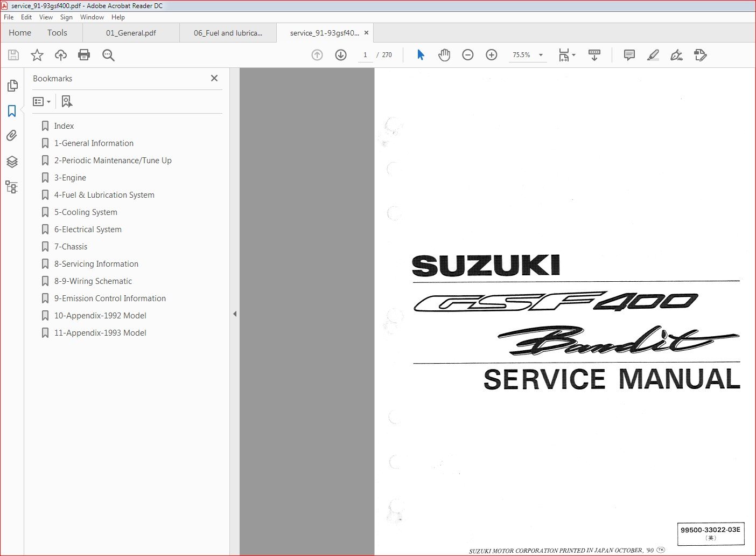Switch to 06_Fuel and lubrica tab
This screenshot has width=756, height=556.
[x=228, y=33]
